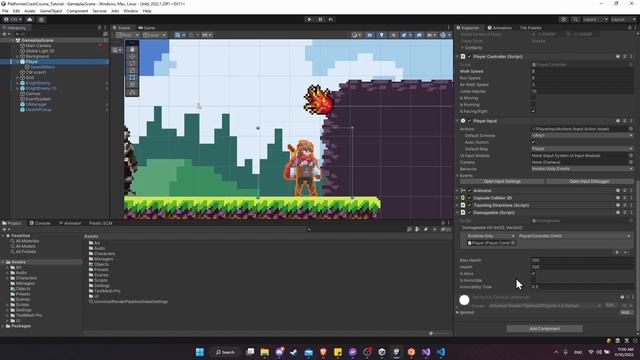This screenshot has height=360, width=640.
Task: Open the search icon in top toolbar
Action: [575, 19]
